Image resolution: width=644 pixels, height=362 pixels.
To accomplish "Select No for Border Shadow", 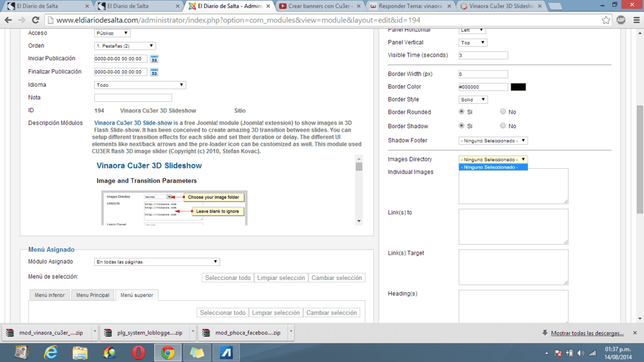I will point(503,125).
